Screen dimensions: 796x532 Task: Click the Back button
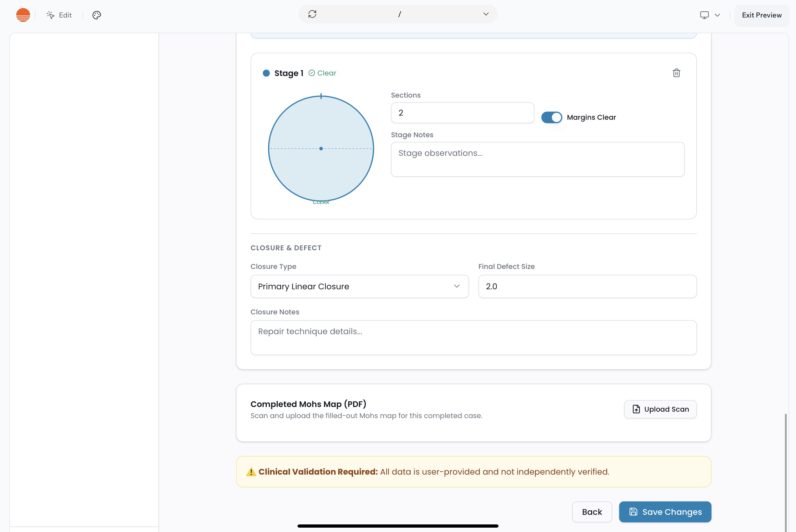[x=592, y=512]
